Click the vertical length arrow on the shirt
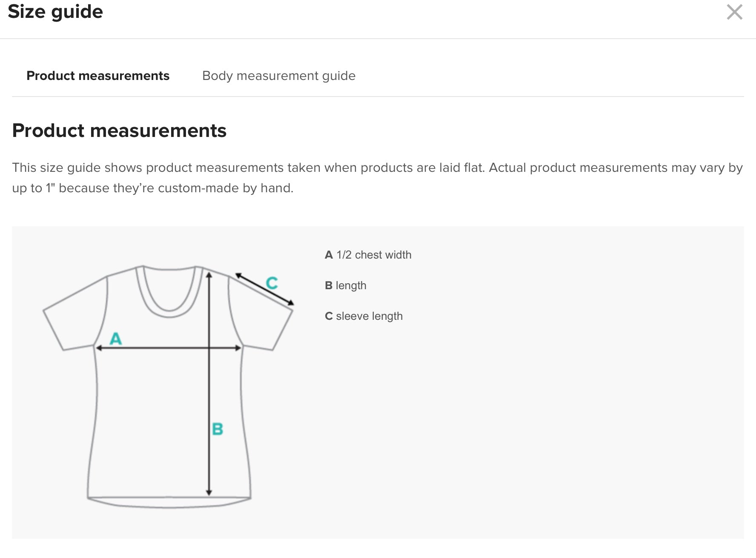The height and width of the screenshot is (558, 756). tap(209, 384)
